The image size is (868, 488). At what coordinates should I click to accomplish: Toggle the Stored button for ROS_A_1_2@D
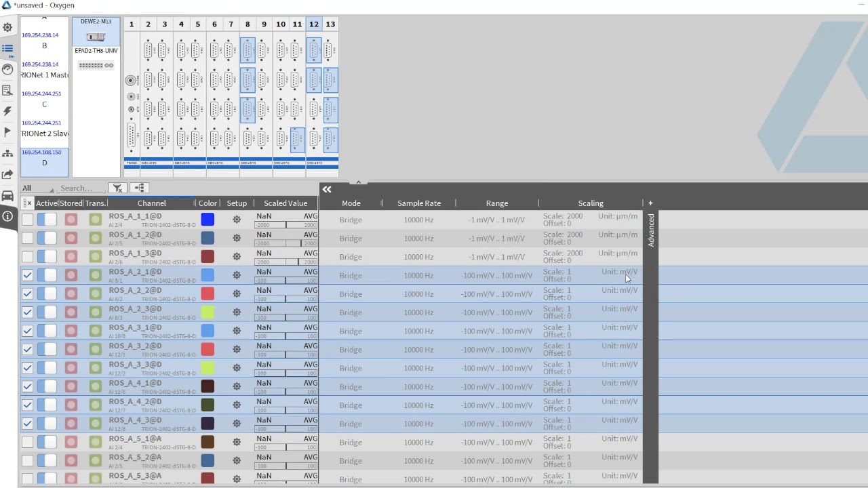(x=71, y=238)
